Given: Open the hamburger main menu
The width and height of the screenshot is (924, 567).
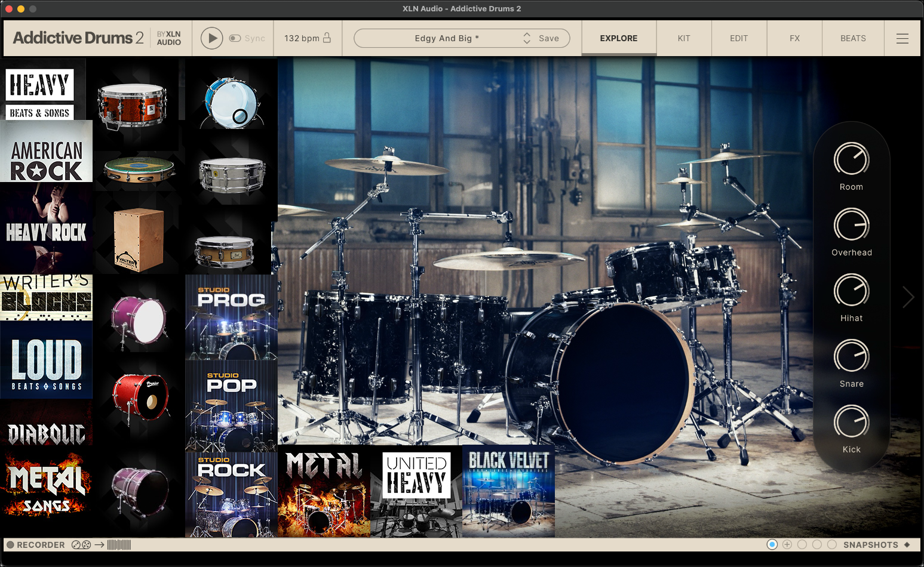Looking at the screenshot, I should (902, 38).
